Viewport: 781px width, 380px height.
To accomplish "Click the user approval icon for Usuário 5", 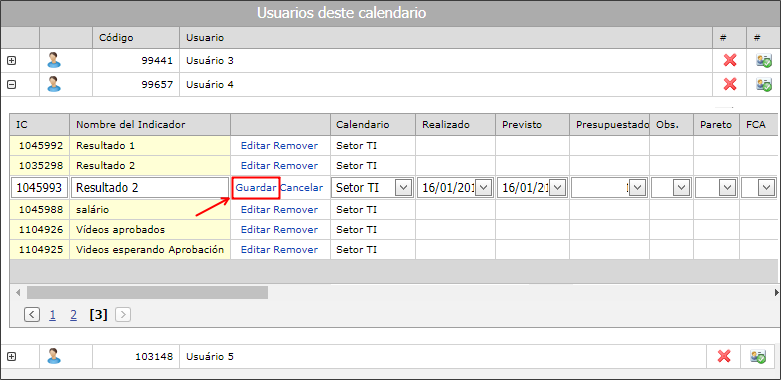I will [x=758, y=357].
